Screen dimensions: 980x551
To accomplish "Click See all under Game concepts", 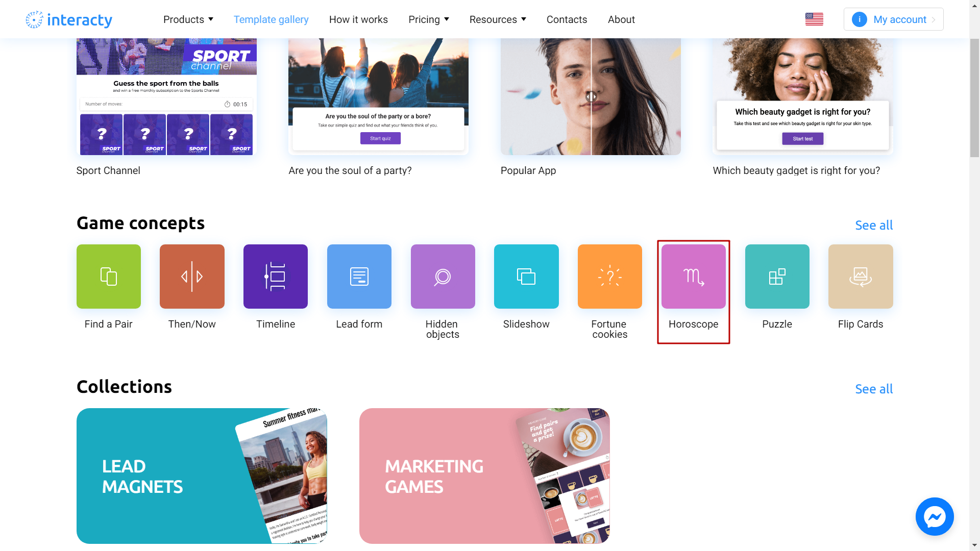I will pos(874,224).
